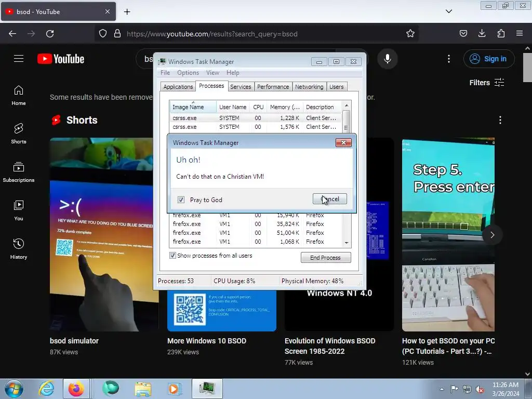The image size is (532, 399).
Task: Open Windows Explorer folder on taskbar
Action: [x=143, y=389]
